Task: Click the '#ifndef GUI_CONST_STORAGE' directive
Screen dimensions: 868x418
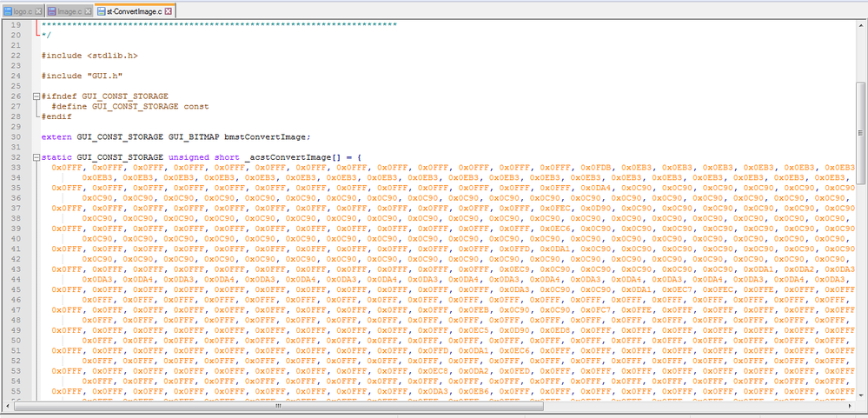Action: coord(104,96)
